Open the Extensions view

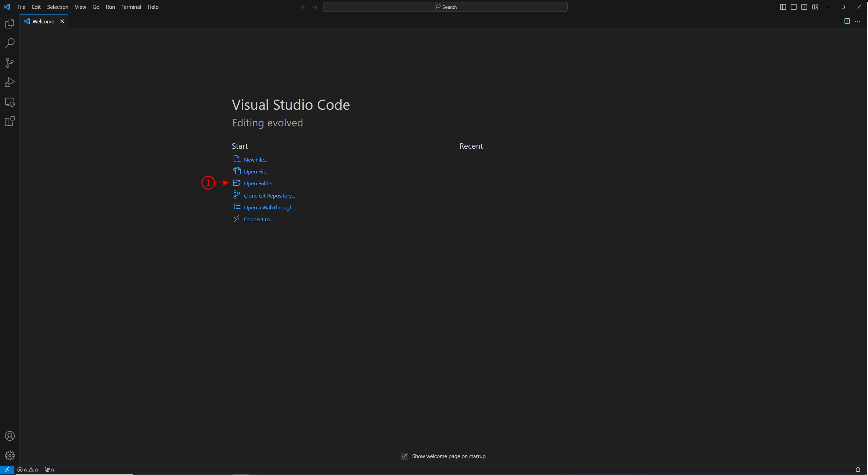(x=10, y=121)
